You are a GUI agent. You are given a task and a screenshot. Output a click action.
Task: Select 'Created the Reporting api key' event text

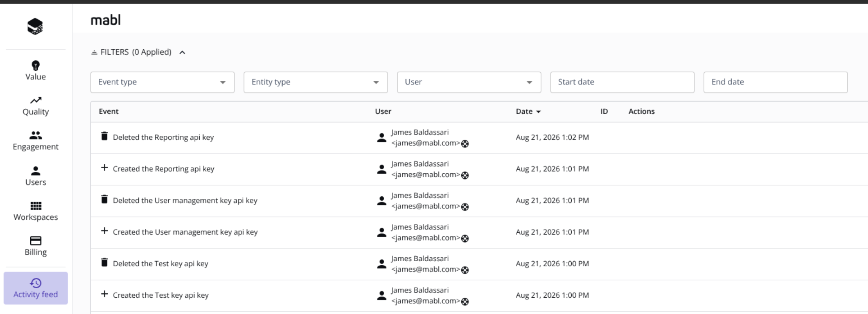coord(164,169)
